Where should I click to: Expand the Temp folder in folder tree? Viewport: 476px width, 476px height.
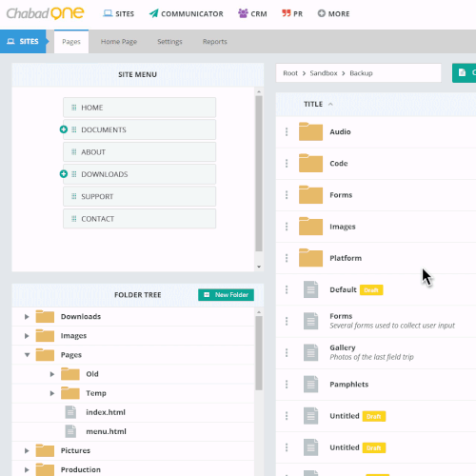point(52,393)
